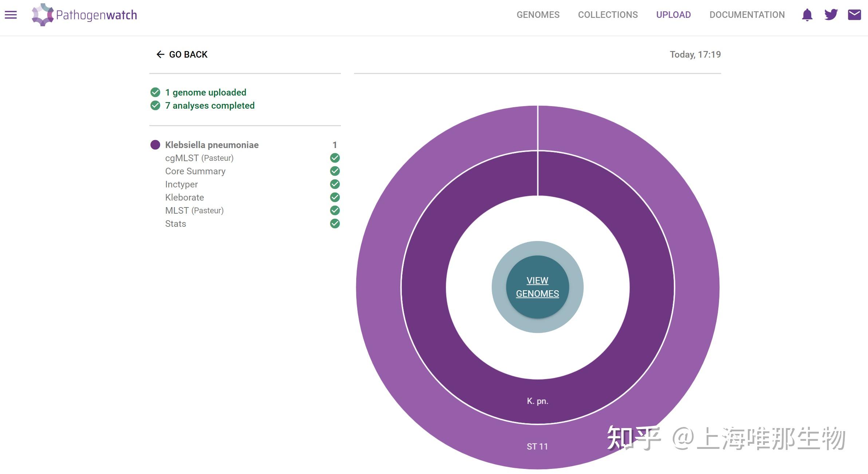Expand the Inctyper analysis result
This screenshot has height=474, width=868.
180,184
